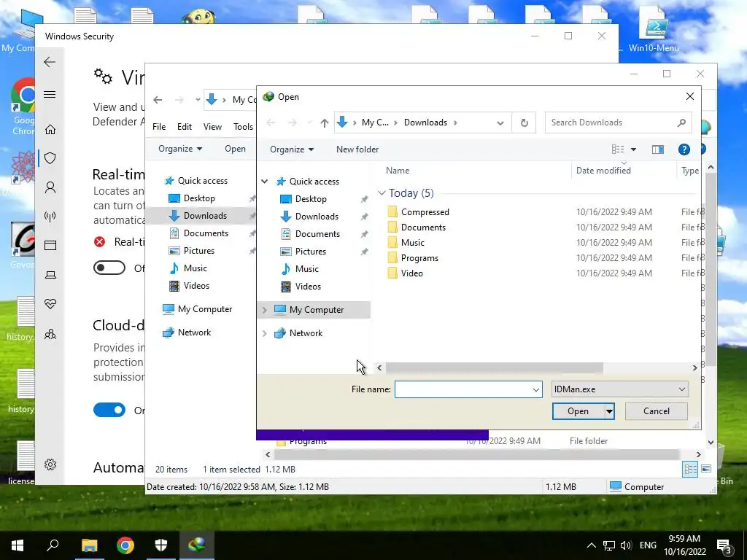Click the Open button in Open dialog
This screenshot has width=747, height=560.
tap(578, 411)
